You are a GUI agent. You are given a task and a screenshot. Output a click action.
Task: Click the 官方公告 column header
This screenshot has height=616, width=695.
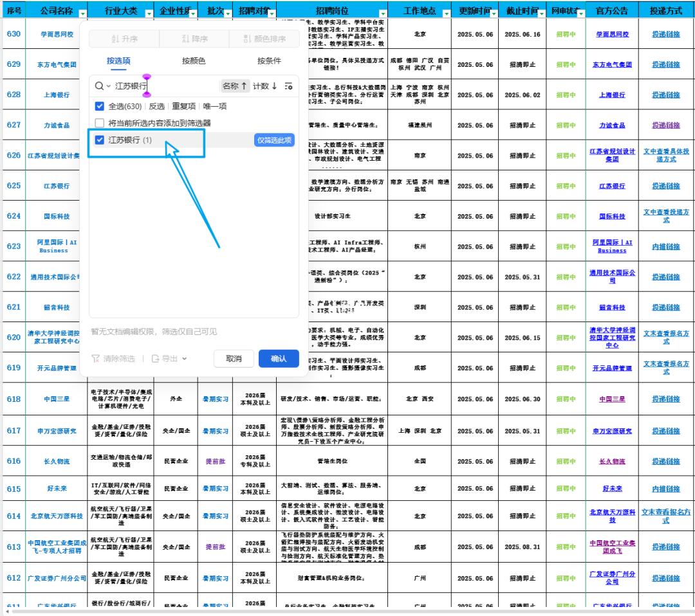point(612,10)
